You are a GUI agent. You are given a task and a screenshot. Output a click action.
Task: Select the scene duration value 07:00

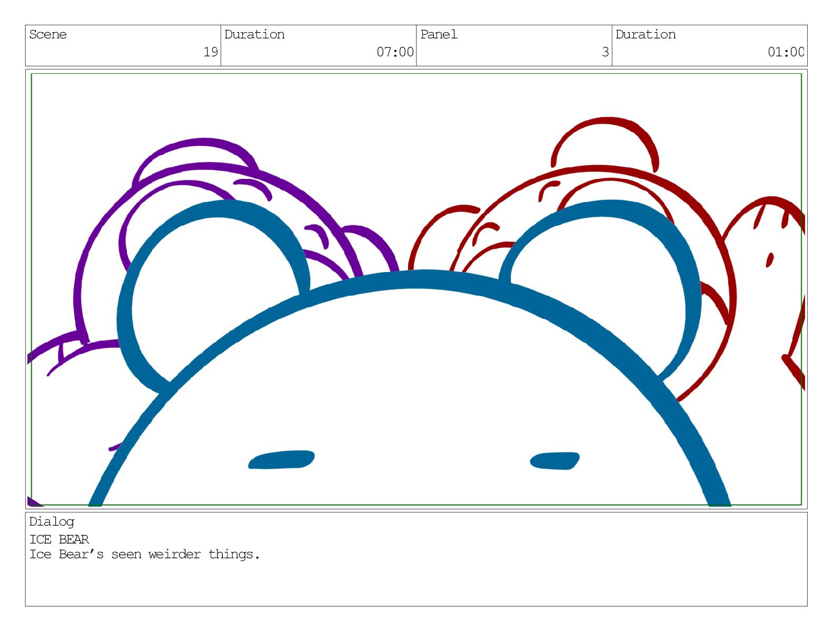(x=395, y=52)
